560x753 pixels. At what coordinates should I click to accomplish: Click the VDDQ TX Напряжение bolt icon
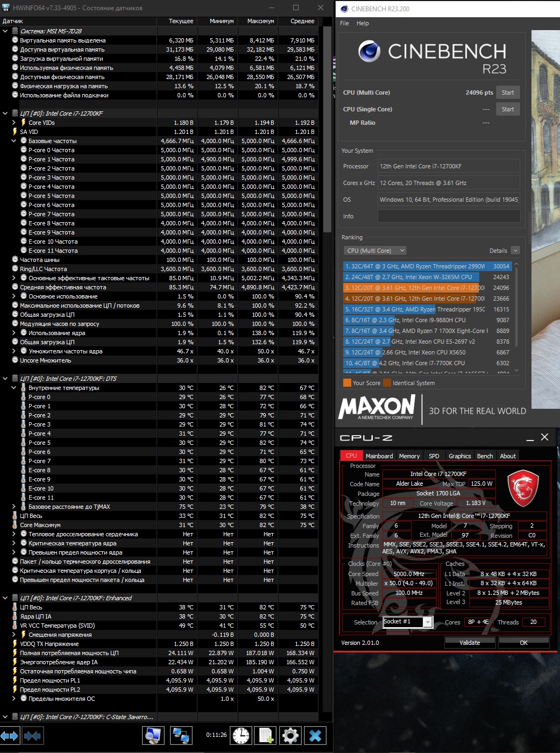tap(15, 644)
